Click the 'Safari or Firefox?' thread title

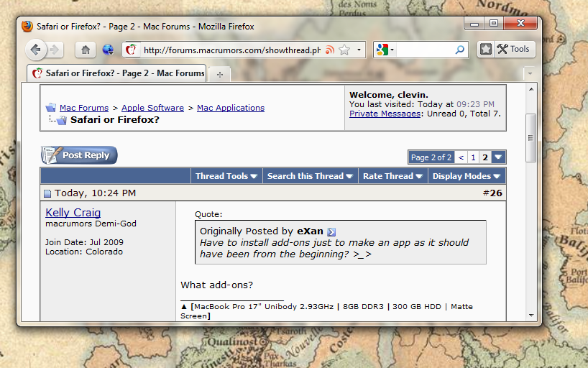tap(115, 119)
